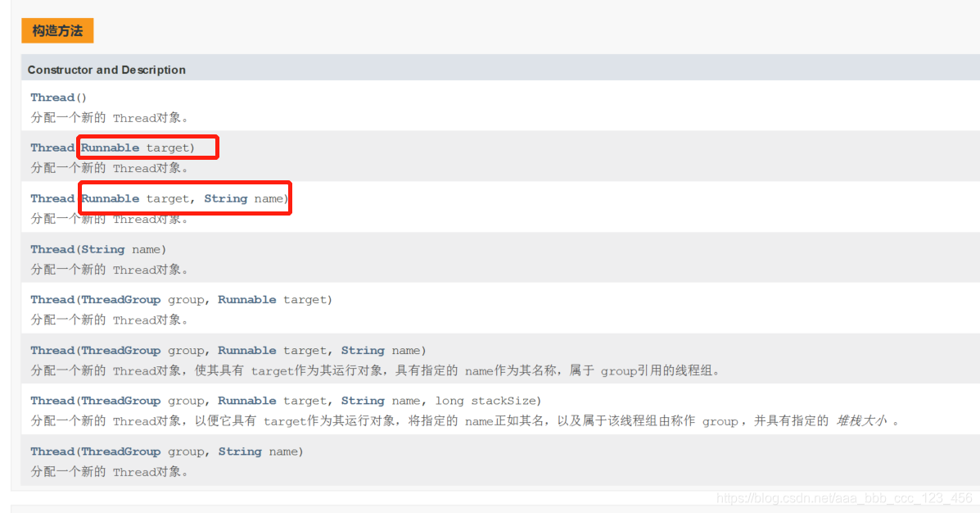Viewport: 980px width, 513px height.
Task: Open String link in Thread(Runnable target, String name)
Action: pyautogui.click(x=226, y=198)
